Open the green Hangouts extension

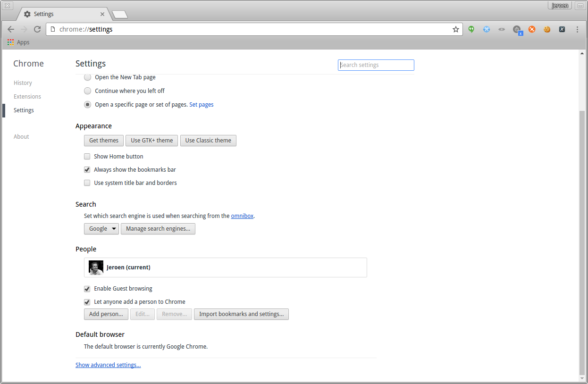pyautogui.click(x=471, y=29)
